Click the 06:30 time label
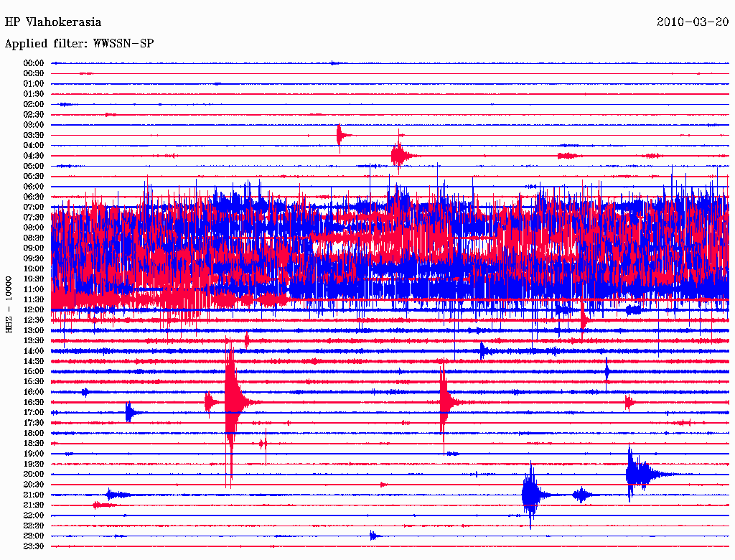 [x=34, y=197]
